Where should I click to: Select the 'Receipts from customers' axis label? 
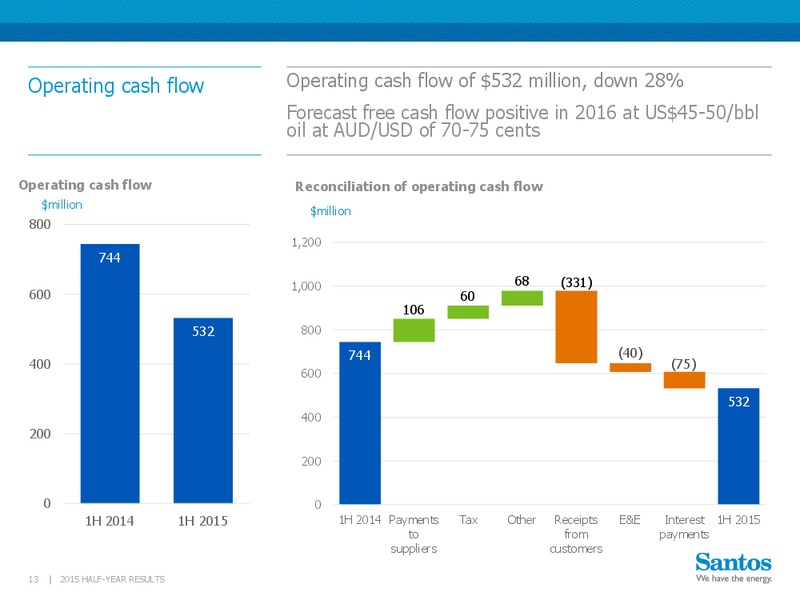[576, 534]
